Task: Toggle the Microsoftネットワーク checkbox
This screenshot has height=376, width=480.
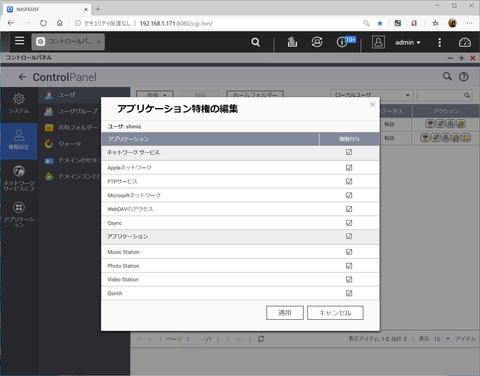Action: pyautogui.click(x=349, y=195)
